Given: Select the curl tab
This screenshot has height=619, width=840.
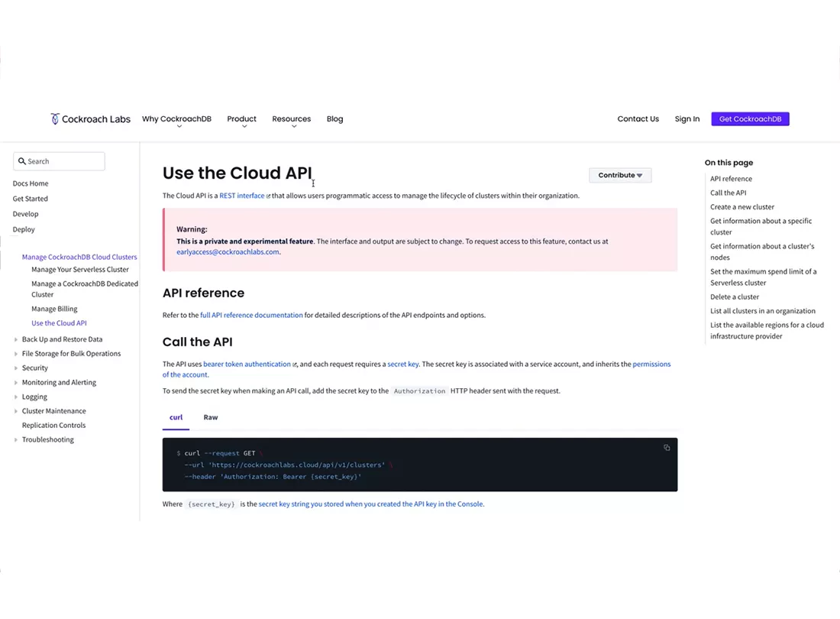Looking at the screenshot, I should (x=176, y=417).
